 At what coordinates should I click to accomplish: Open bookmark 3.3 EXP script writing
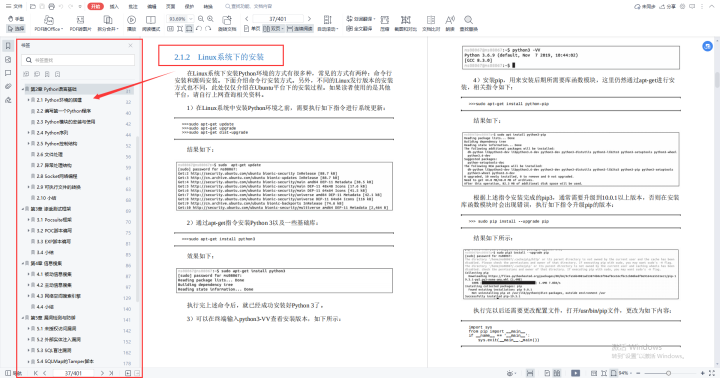tap(54, 242)
